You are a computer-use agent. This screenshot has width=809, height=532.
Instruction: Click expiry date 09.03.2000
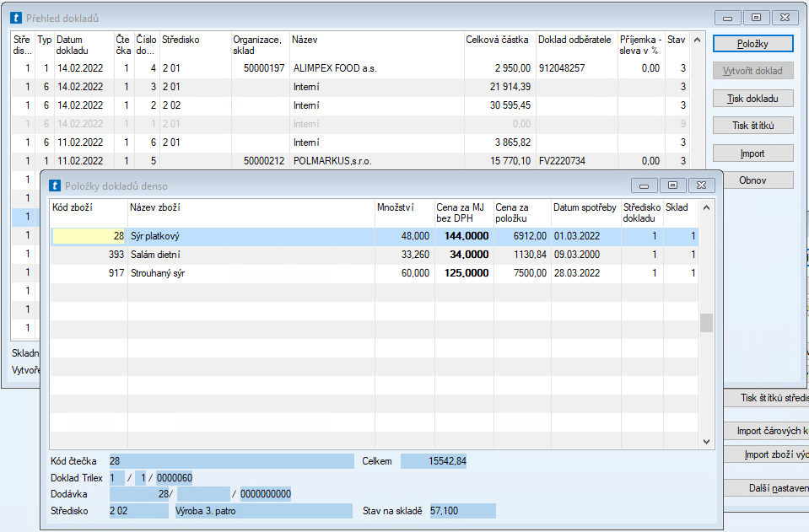coord(577,255)
